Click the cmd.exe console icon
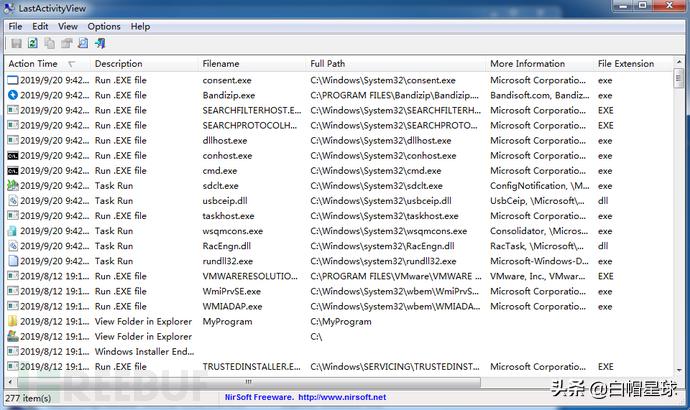This screenshot has height=410, width=690. coord(13,171)
